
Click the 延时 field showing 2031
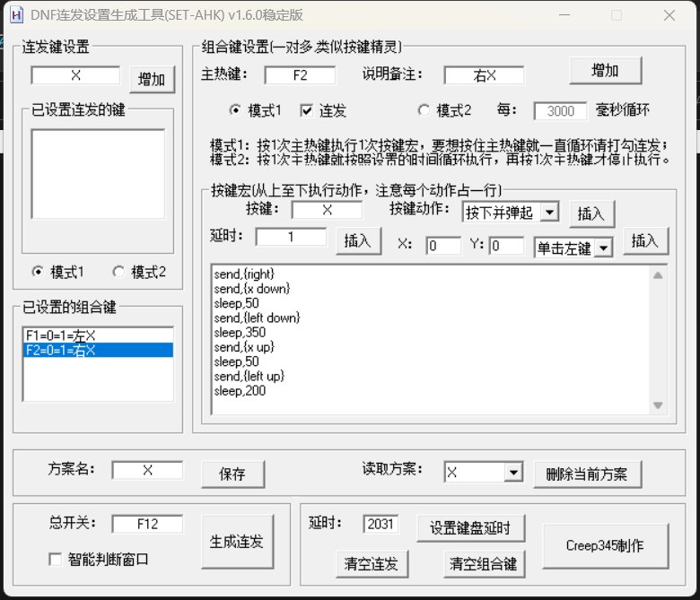tap(381, 524)
